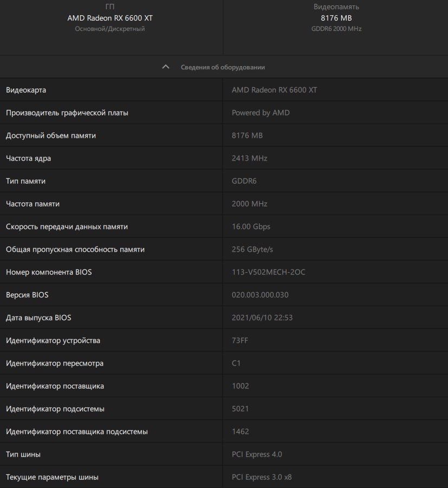Select the '73FF' device ID value
Screen dimensions: 448x488
[x=239, y=341]
